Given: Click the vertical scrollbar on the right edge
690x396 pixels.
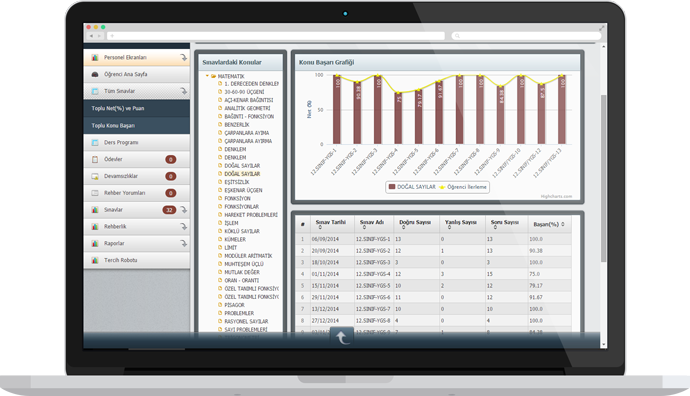Looking at the screenshot, I should point(603,178).
